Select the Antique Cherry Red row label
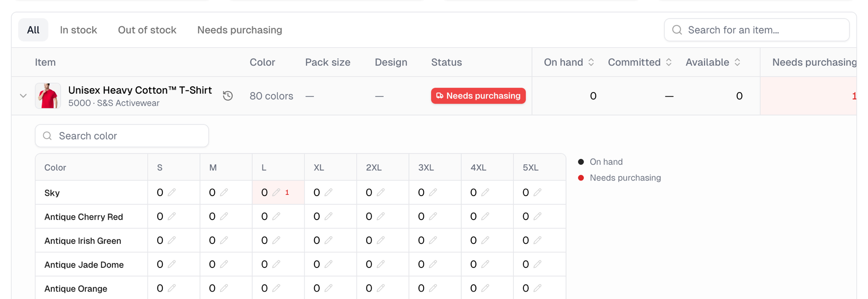868x299 pixels. [x=84, y=217]
